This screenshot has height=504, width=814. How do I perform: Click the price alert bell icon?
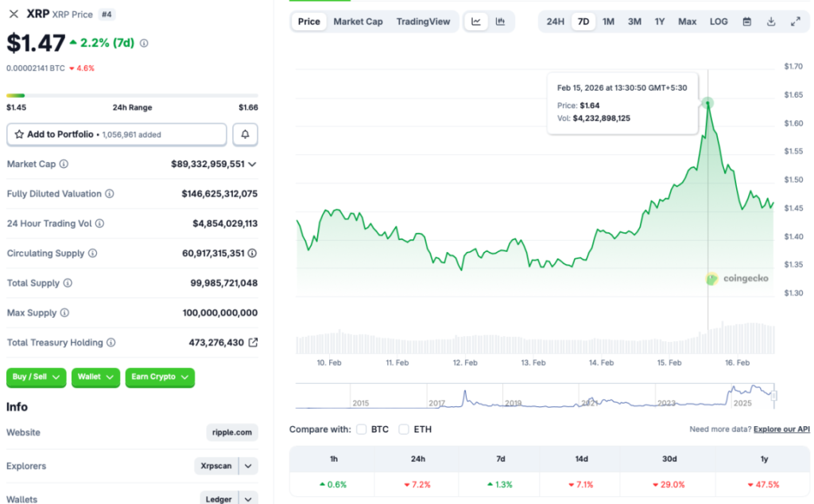[x=245, y=134]
